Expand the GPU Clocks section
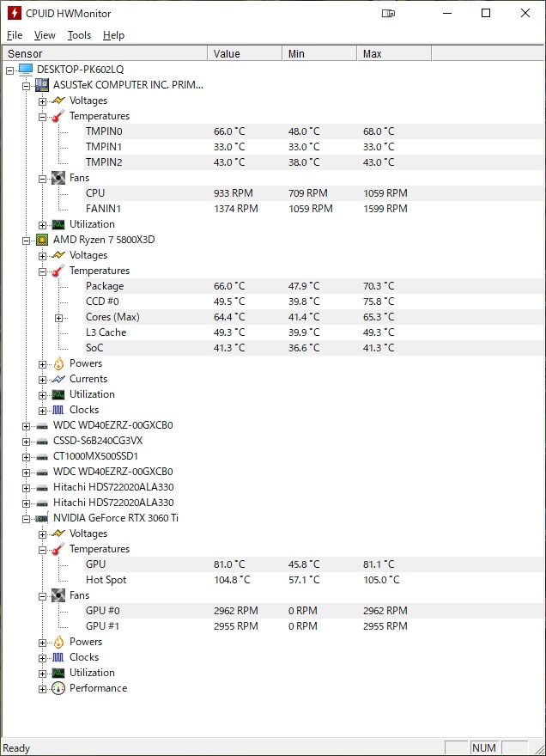The width and height of the screenshot is (546, 756). pyautogui.click(x=42, y=658)
